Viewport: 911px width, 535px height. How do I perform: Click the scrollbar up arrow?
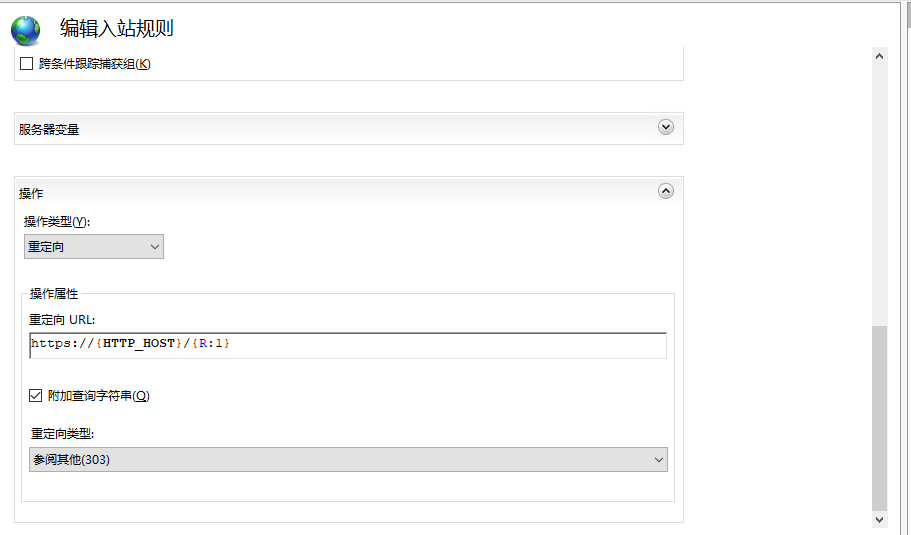880,56
